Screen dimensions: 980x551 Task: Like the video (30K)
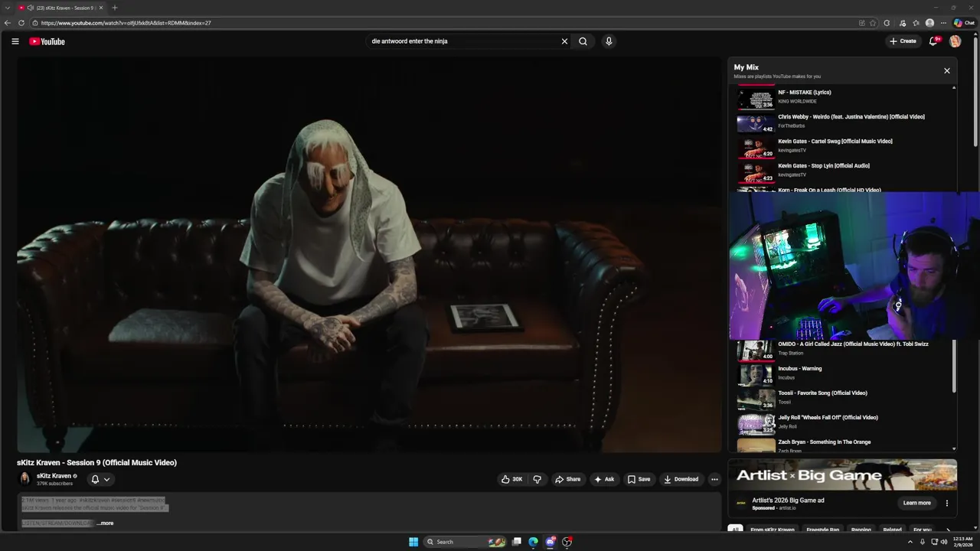point(511,479)
